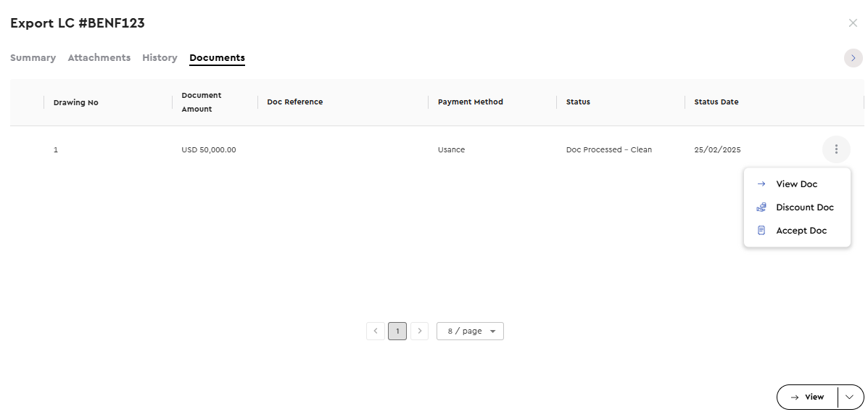The width and height of the screenshot is (868, 412).
Task: Open the Attachments tab
Action: coord(99,57)
